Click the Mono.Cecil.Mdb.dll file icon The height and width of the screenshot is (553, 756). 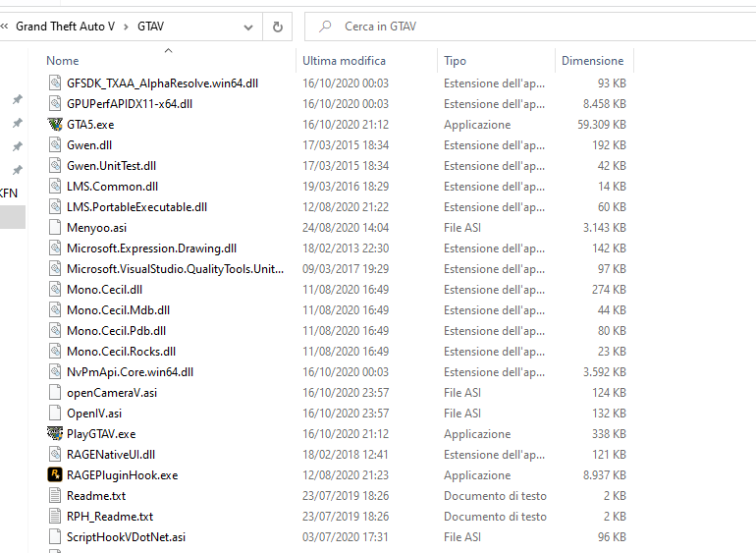[x=55, y=310]
